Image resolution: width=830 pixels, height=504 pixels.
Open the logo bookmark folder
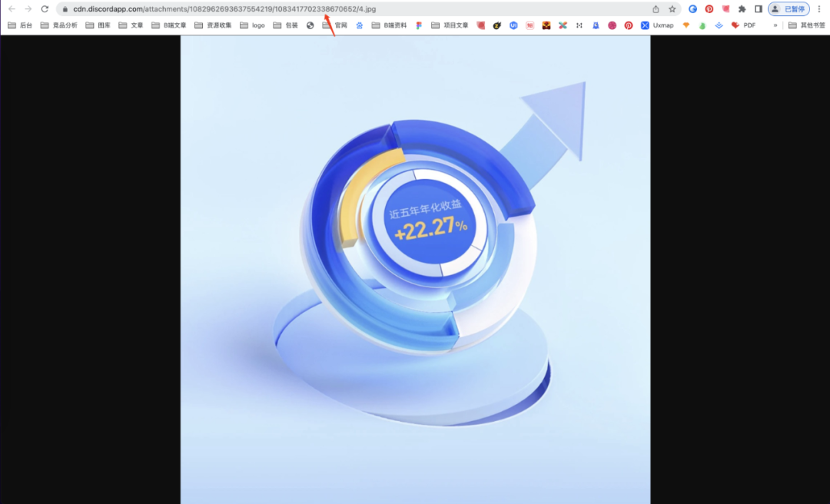[x=252, y=25]
